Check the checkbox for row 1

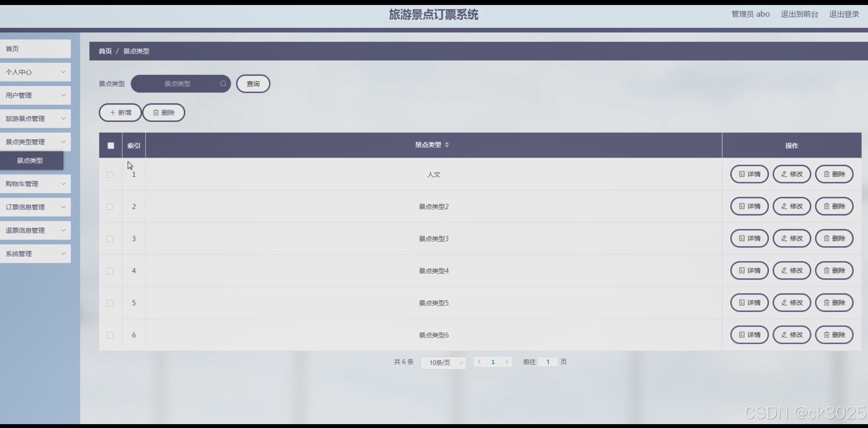coord(110,175)
